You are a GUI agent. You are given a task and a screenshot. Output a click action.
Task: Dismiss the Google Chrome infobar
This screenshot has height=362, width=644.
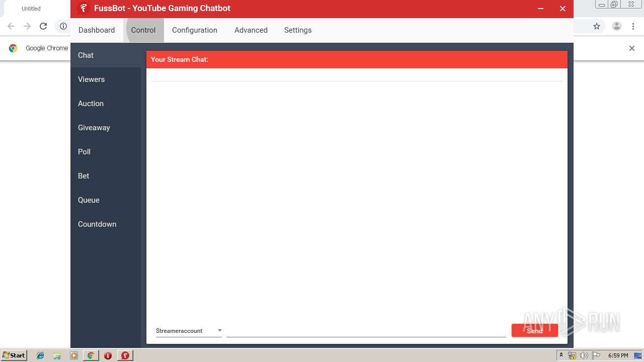[x=632, y=48]
